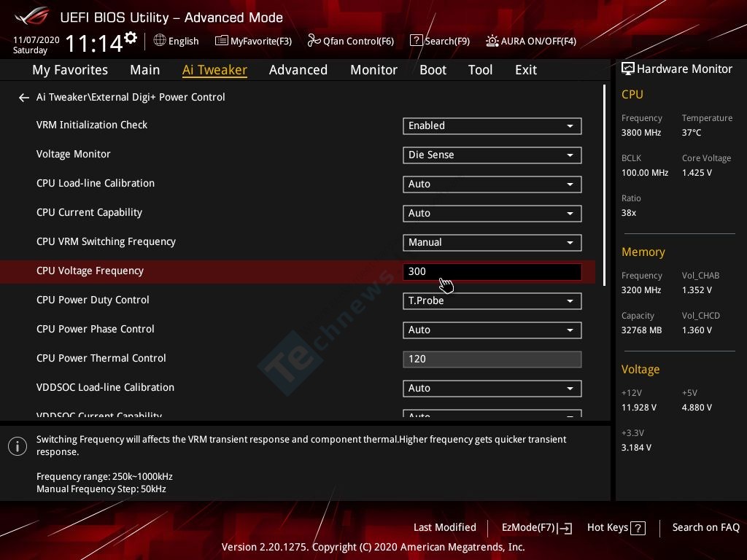Expand CPU Current Capability dropdown
This screenshot has height=560, width=747.
point(492,214)
